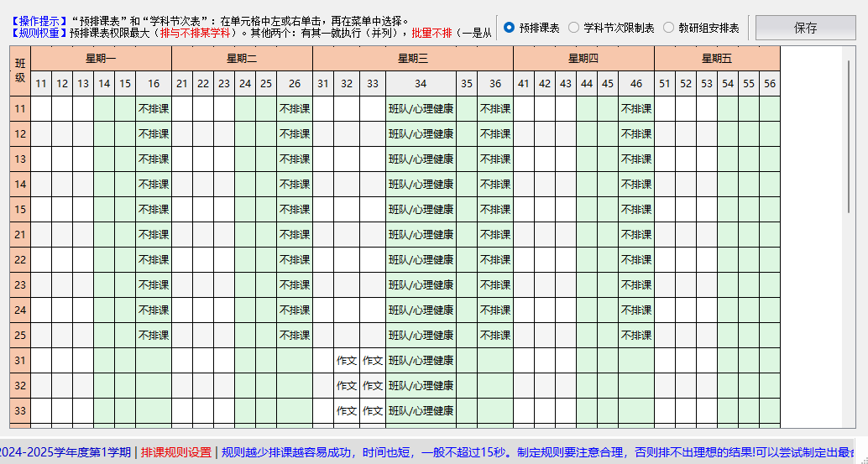Image resolution: width=868 pixels, height=464 pixels.
Task: Click the 保存 button
Action: pyautogui.click(x=805, y=28)
